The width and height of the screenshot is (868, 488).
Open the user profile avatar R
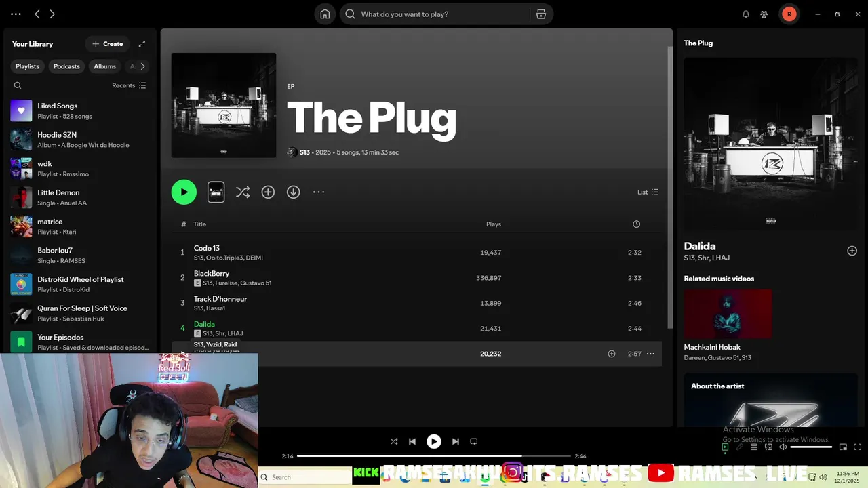[x=789, y=14]
